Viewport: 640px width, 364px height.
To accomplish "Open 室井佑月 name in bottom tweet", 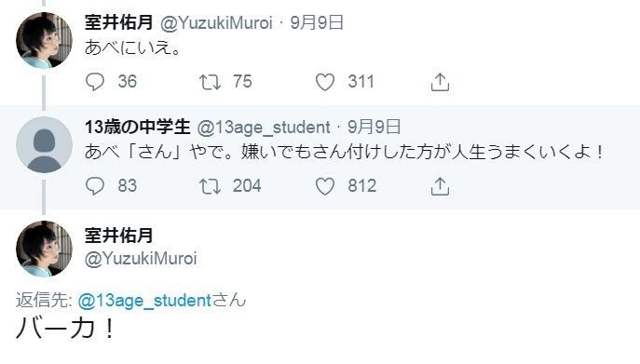I will click(118, 236).
